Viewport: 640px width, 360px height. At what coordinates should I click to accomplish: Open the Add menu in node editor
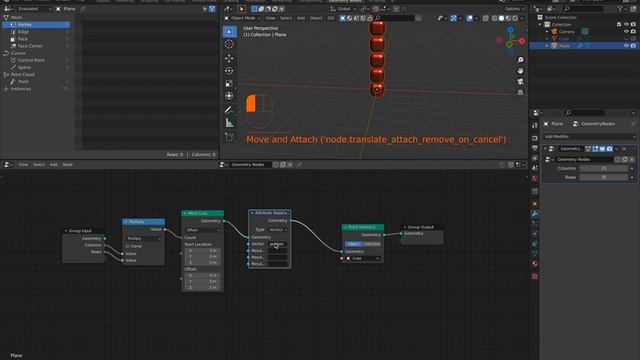pos(53,164)
